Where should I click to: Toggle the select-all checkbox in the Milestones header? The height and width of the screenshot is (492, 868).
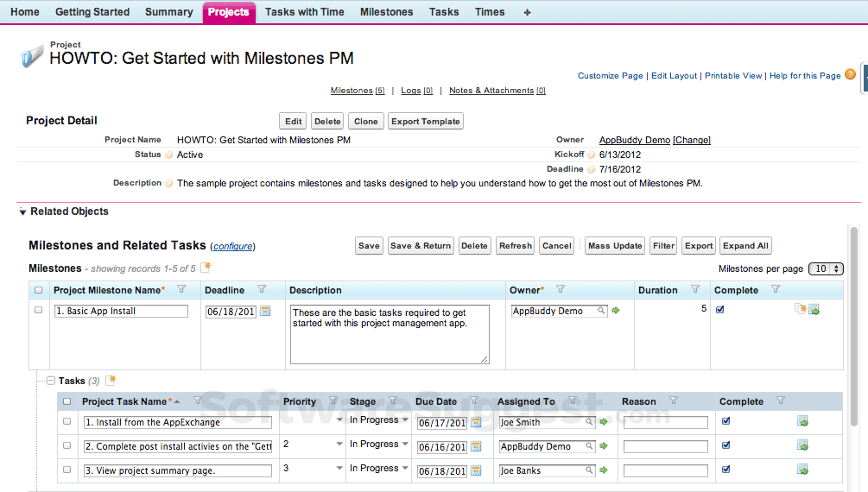click(x=38, y=290)
